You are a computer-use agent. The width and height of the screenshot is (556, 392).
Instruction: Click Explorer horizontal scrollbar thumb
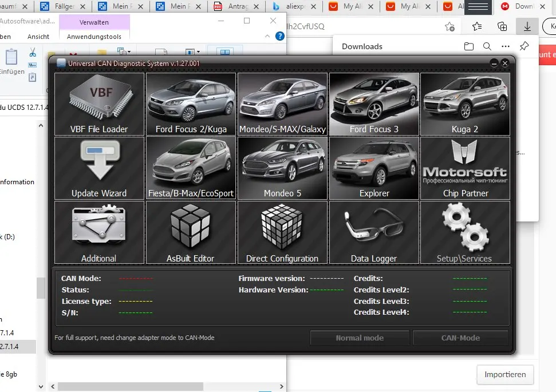click(x=131, y=386)
